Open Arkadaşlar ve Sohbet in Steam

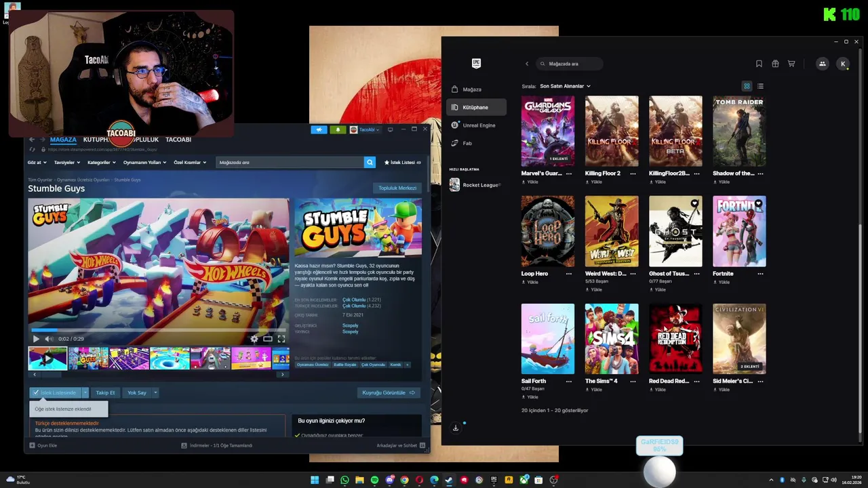point(401,445)
